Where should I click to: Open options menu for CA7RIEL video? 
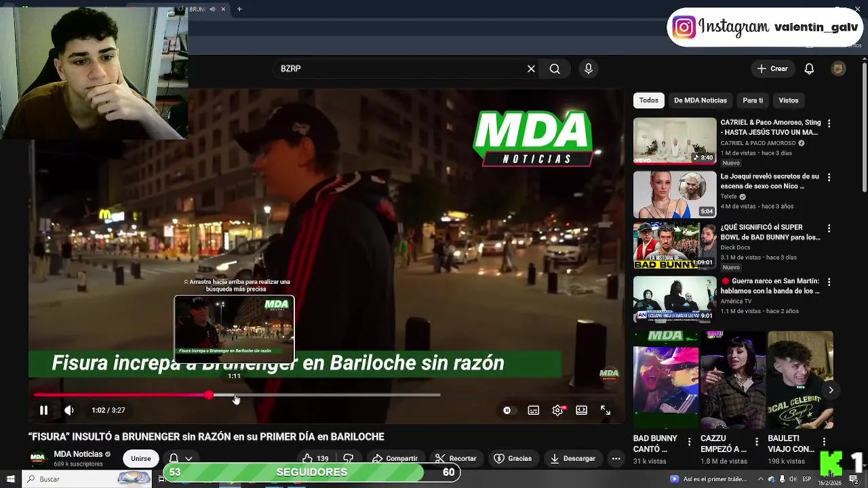829,123
